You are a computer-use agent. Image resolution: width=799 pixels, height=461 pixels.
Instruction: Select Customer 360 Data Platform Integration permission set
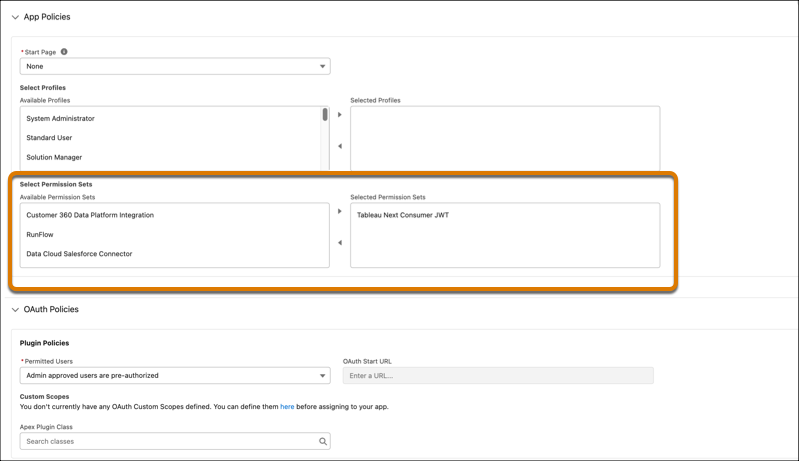coord(90,215)
